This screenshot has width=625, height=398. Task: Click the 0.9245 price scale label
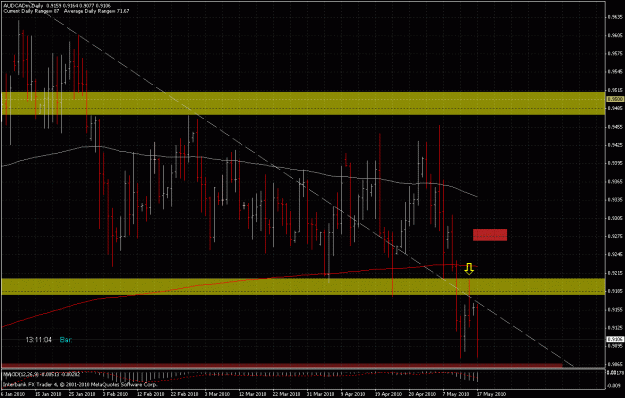click(x=615, y=255)
